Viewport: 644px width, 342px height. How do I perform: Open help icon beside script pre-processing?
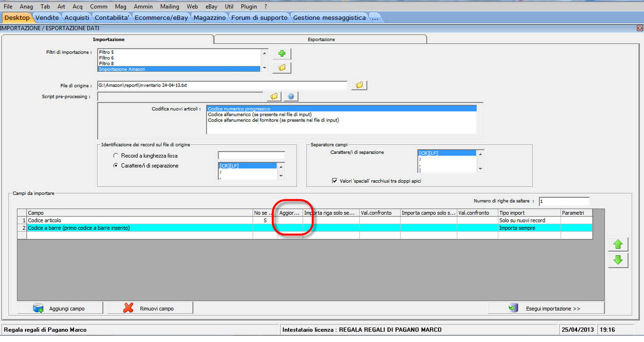click(x=291, y=96)
